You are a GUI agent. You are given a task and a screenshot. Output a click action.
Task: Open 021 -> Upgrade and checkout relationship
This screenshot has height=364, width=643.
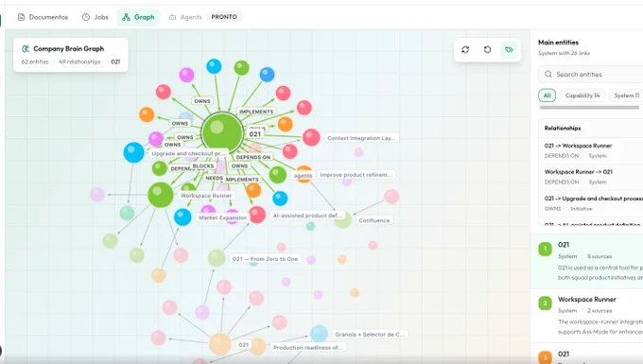click(590, 203)
